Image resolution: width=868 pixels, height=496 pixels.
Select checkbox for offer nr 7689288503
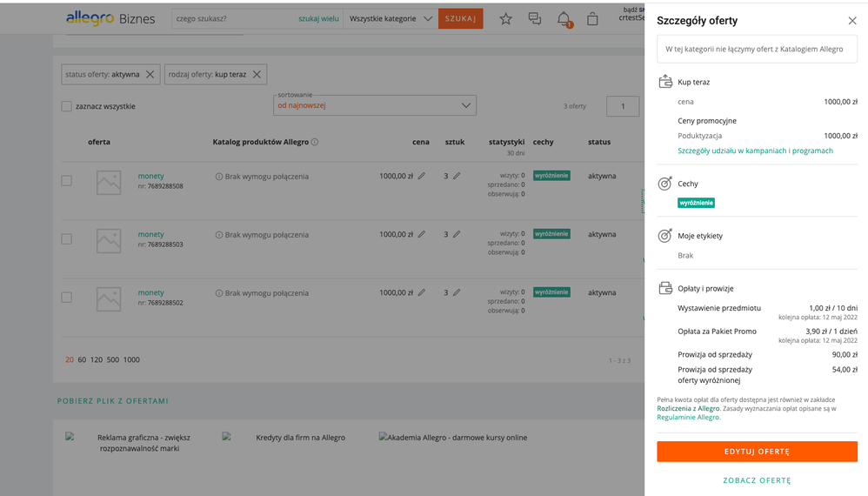point(66,239)
